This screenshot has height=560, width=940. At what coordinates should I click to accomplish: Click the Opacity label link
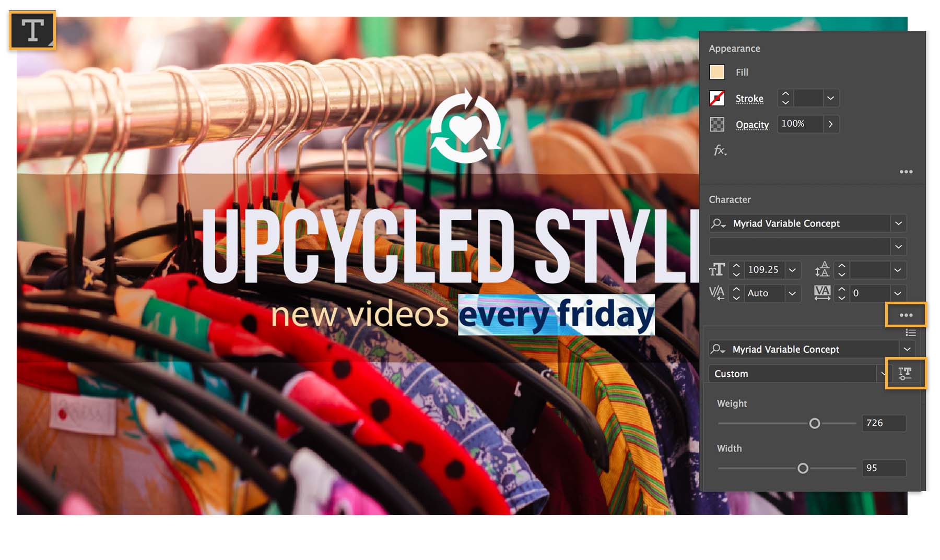[x=752, y=124]
